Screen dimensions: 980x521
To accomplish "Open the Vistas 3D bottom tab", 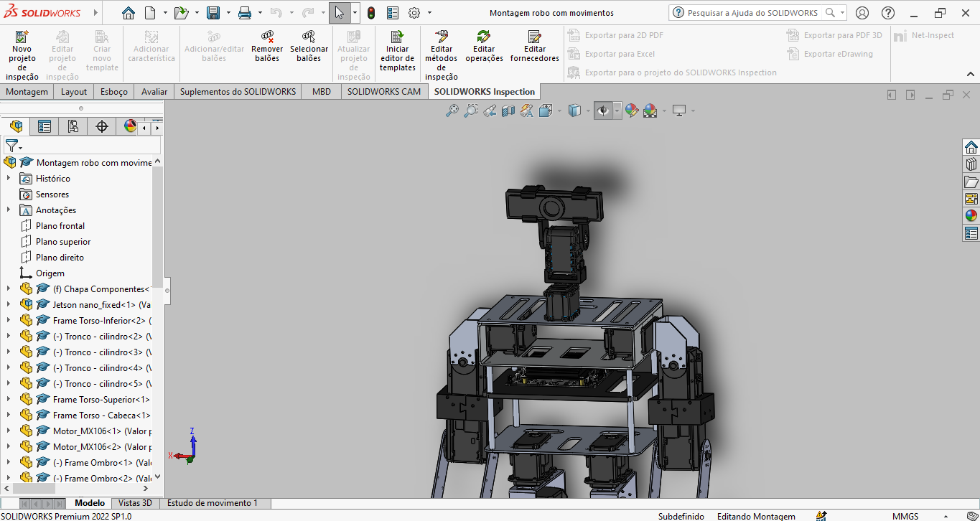I will 135,503.
